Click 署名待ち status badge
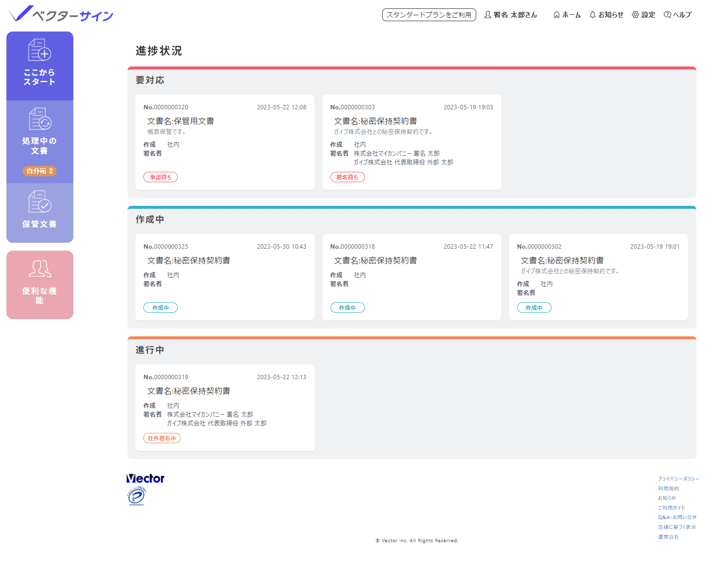 click(x=347, y=177)
